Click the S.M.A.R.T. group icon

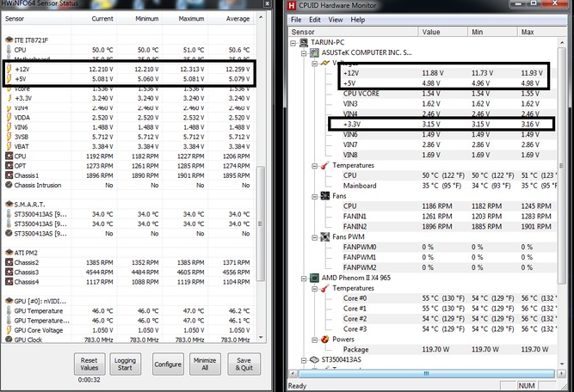pos(9,204)
